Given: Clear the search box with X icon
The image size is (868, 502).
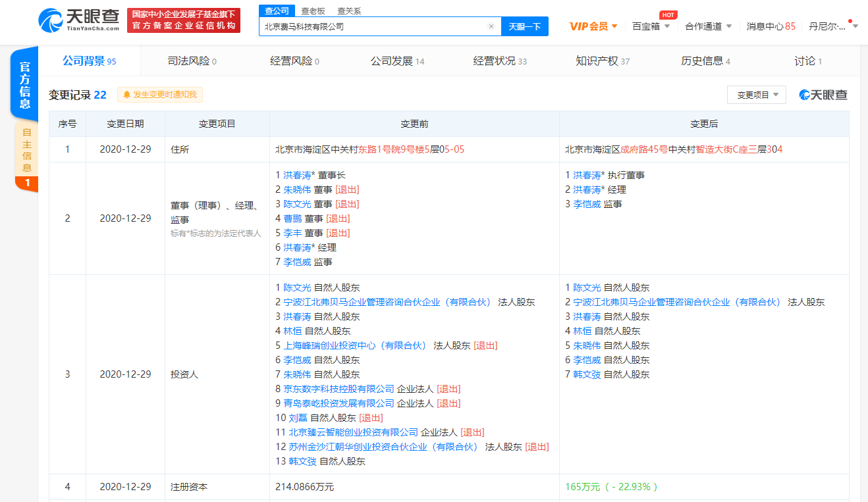Looking at the screenshot, I should click(x=491, y=26).
